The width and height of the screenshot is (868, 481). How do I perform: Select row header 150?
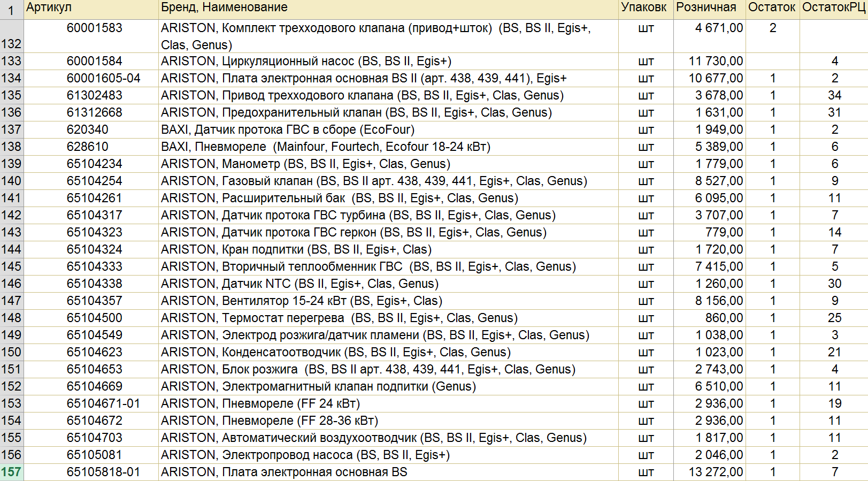(12, 353)
